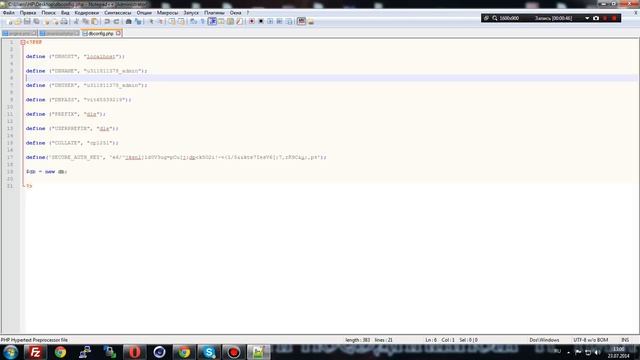Play back the recorded macro icon

coord(270,21)
